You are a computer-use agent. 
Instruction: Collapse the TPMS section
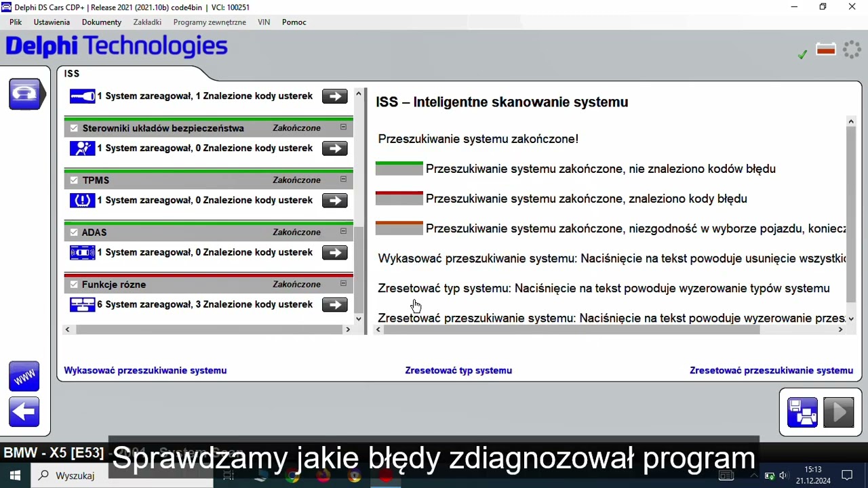(x=343, y=180)
